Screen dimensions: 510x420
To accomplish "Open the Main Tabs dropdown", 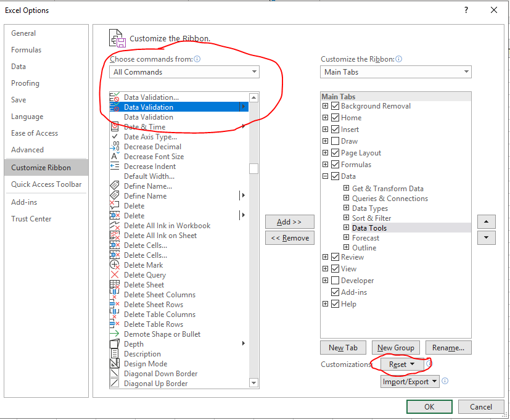I will pos(395,72).
